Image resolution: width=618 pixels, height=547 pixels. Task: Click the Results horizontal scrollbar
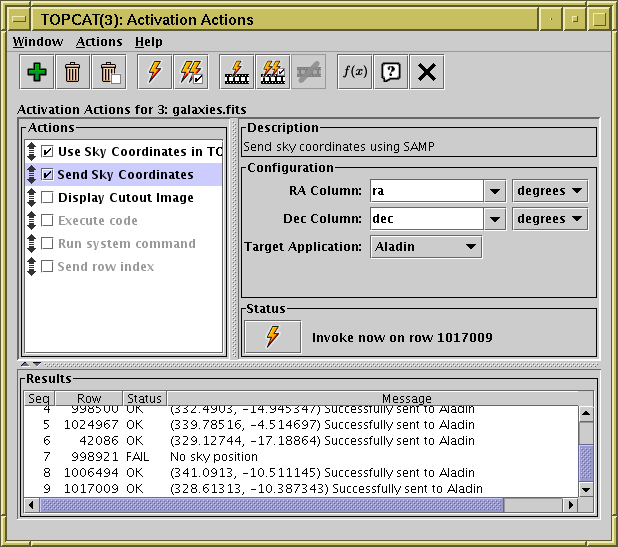click(x=300, y=504)
